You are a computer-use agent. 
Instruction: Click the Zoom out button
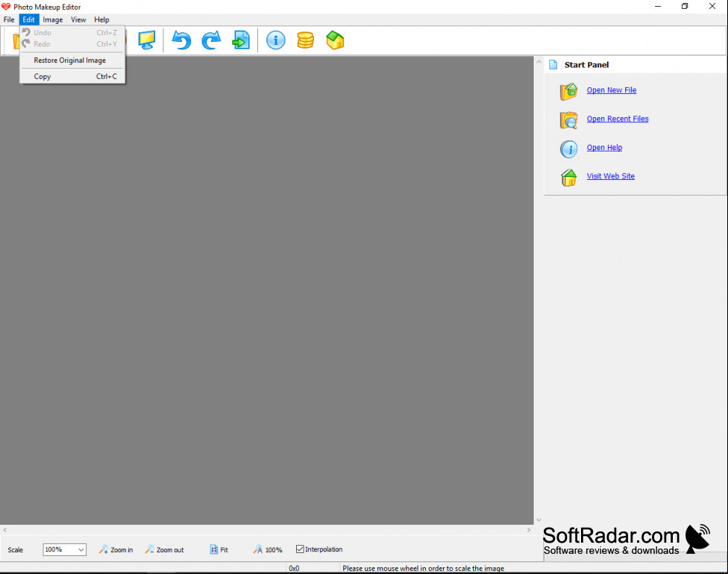pyautogui.click(x=164, y=550)
